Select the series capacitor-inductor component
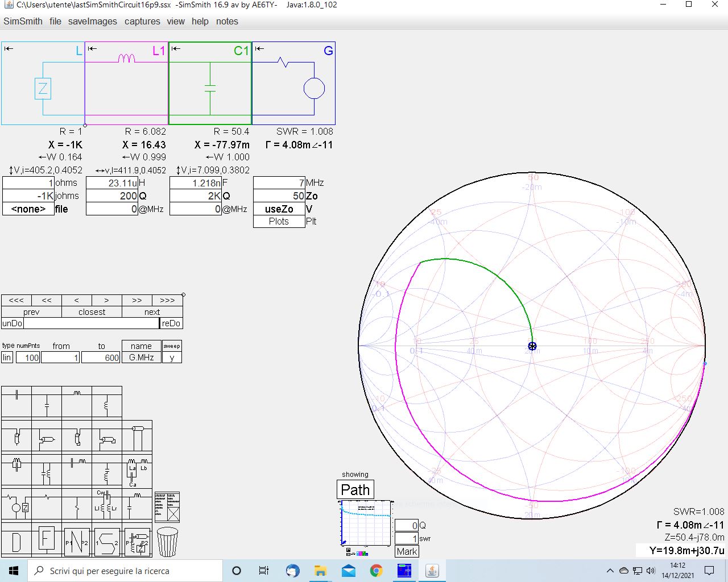 [77, 470]
